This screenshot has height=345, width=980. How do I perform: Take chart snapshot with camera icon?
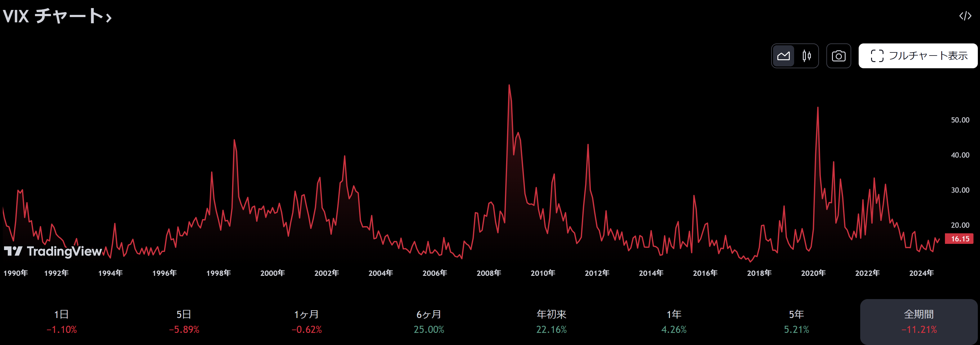pyautogui.click(x=838, y=56)
